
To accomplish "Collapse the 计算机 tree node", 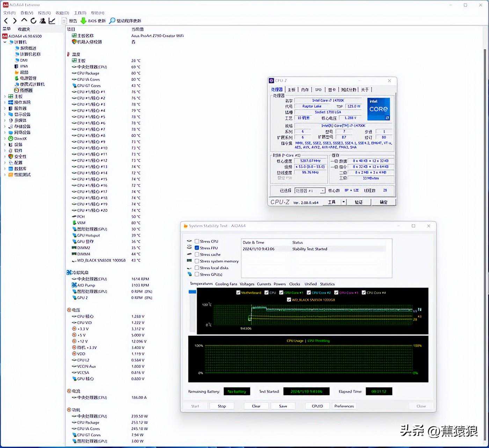I will (5, 42).
